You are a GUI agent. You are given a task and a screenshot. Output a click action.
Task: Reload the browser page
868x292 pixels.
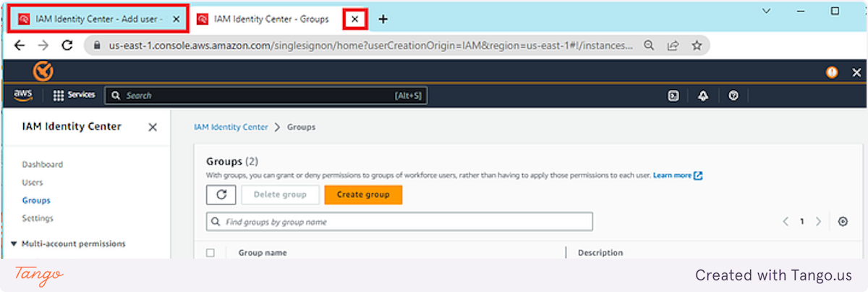coord(67,45)
